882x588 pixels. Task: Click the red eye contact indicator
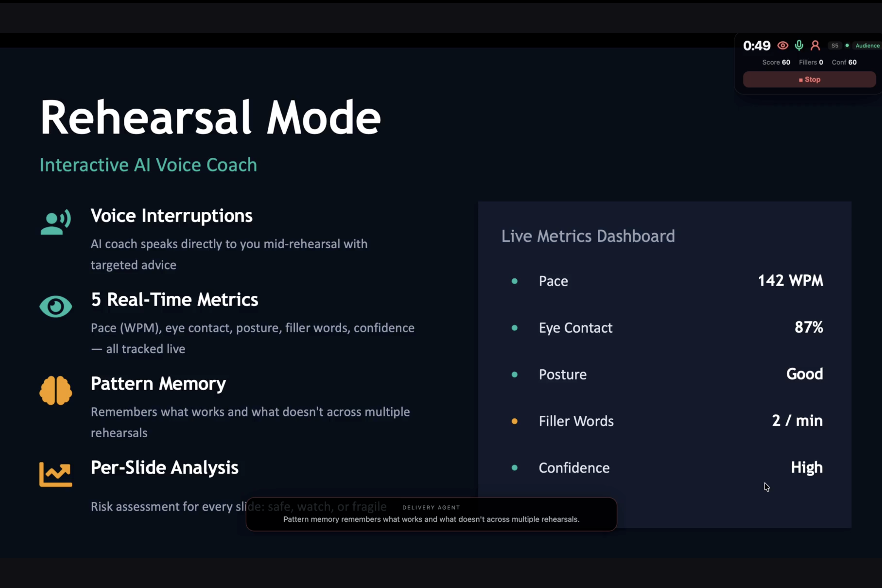783,46
